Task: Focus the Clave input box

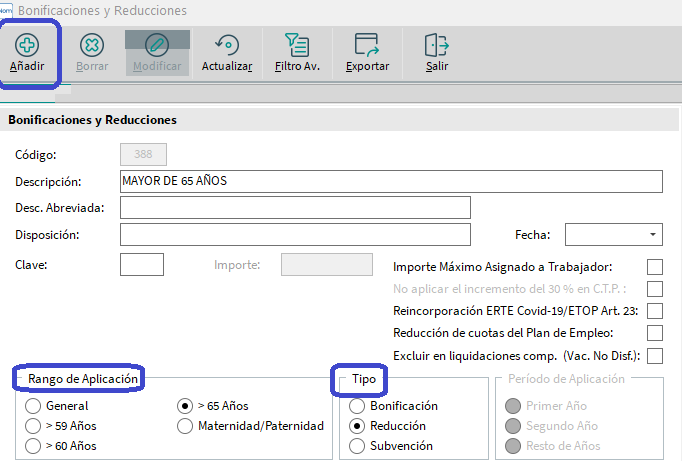Action: (x=142, y=264)
